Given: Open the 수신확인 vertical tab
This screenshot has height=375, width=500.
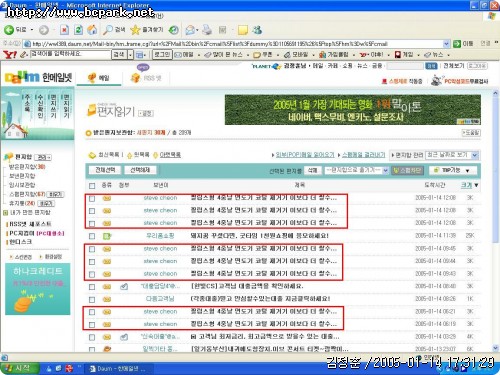Looking at the screenshot, I should pos(40,106).
